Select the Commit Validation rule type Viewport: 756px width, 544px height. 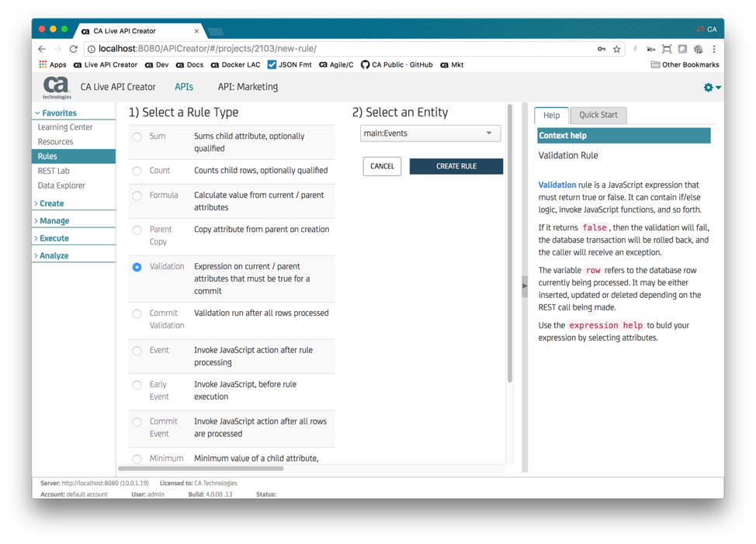click(x=137, y=314)
